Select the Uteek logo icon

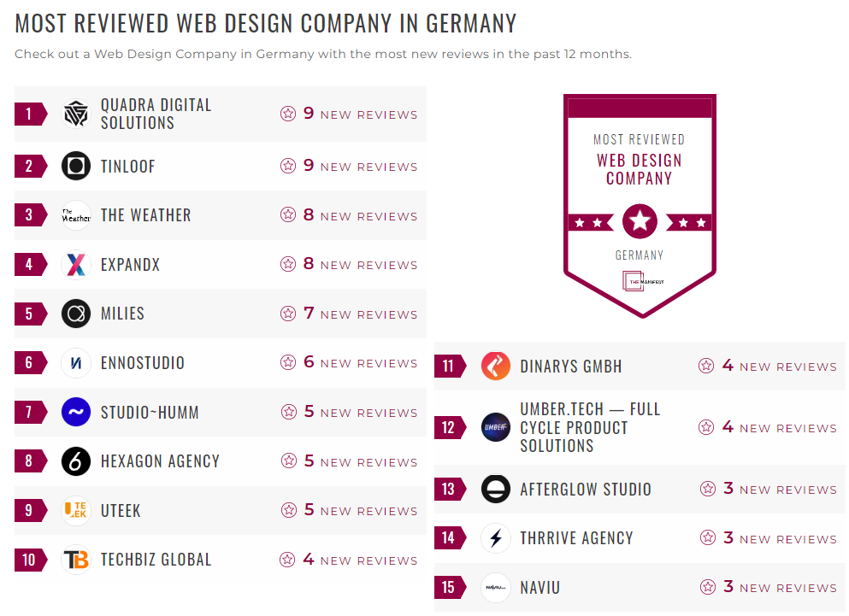75,510
